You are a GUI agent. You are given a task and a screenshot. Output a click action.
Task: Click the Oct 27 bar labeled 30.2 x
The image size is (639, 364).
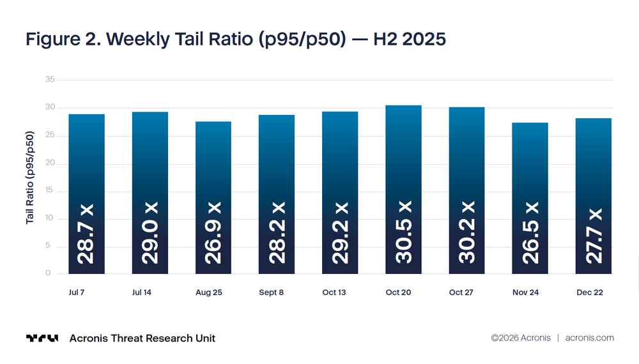(x=466, y=190)
